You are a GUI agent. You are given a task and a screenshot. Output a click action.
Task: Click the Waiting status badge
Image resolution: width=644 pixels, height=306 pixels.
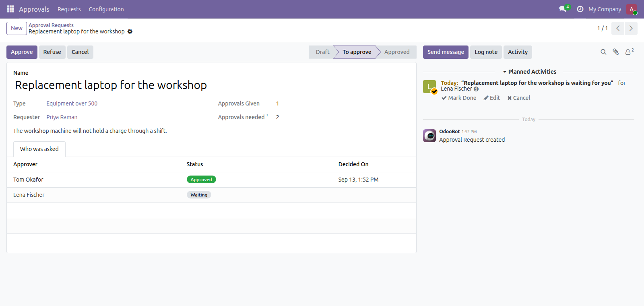click(199, 195)
